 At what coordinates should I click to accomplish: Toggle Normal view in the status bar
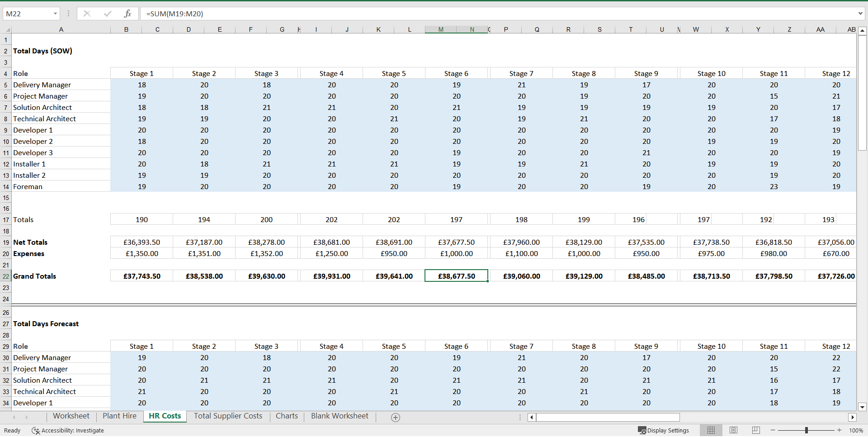click(x=711, y=430)
